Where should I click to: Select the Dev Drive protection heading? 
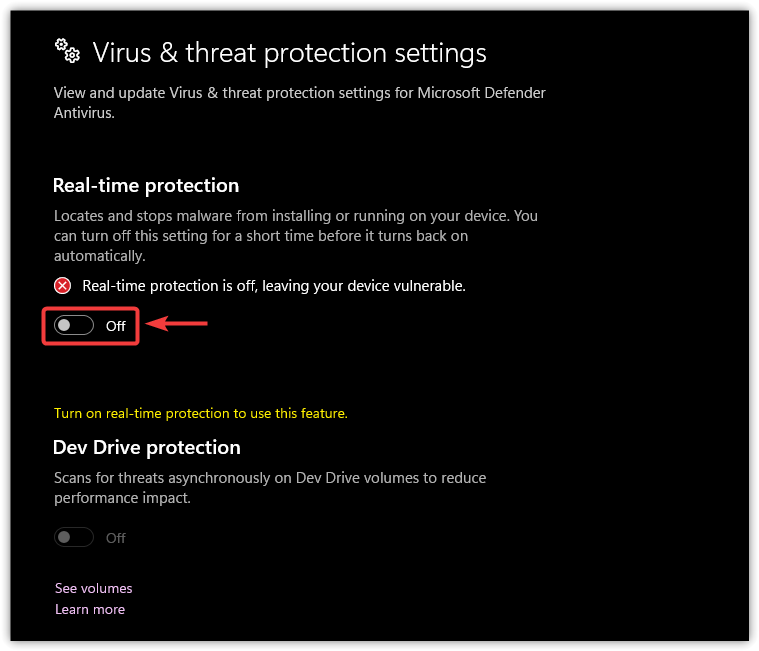point(147,447)
